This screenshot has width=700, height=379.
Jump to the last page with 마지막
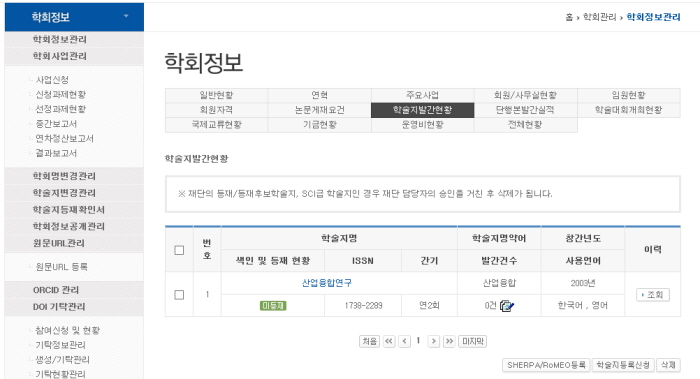point(472,342)
